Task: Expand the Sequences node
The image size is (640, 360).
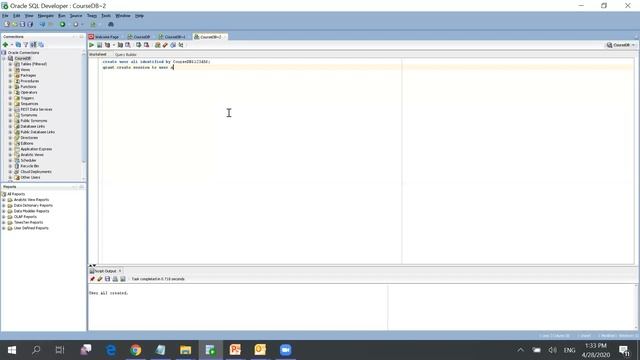Action: coord(10,104)
